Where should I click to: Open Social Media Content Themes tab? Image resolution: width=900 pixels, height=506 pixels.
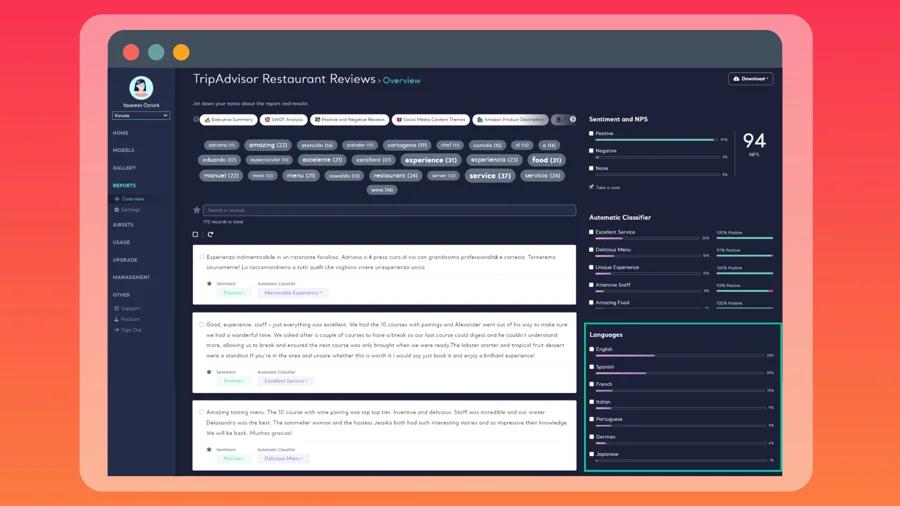[x=430, y=119]
